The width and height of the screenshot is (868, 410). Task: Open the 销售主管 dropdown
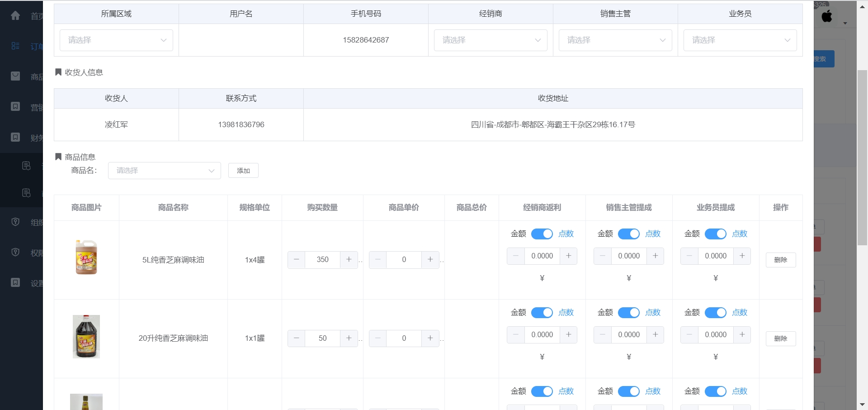(x=615, y=40)
